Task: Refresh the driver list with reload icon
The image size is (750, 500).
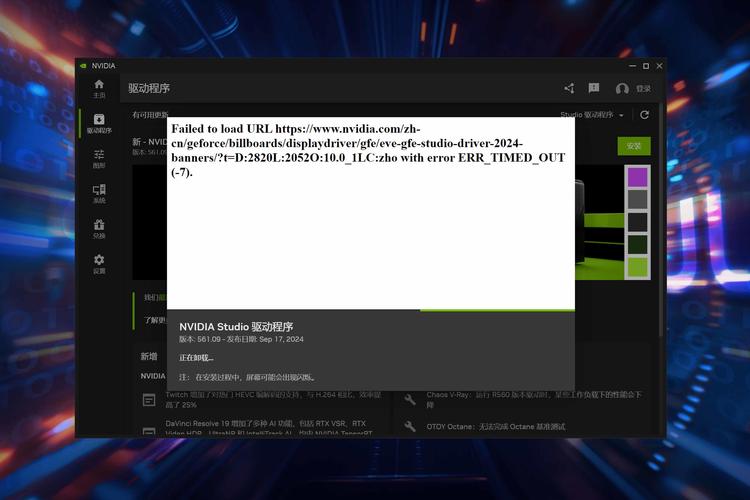Action: tap(644, 115)
